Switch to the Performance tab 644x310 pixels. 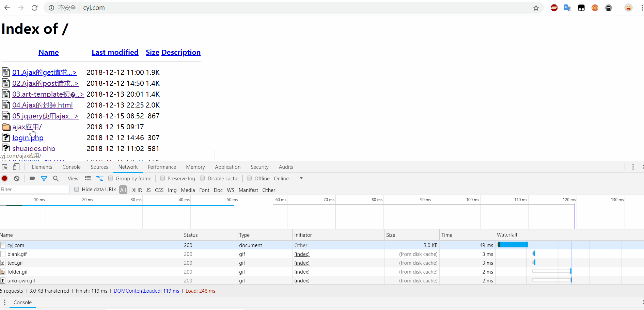[162, 167]
